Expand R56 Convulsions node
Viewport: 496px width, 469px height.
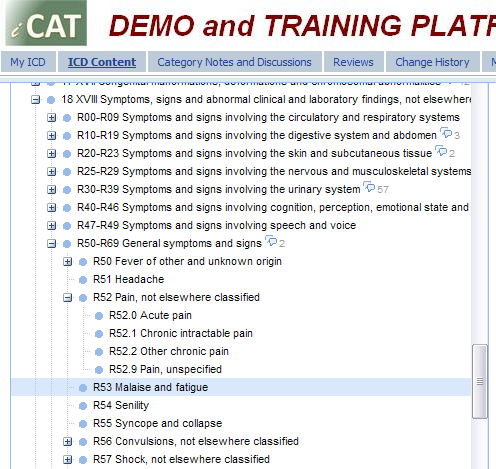[x=67, y=442]
